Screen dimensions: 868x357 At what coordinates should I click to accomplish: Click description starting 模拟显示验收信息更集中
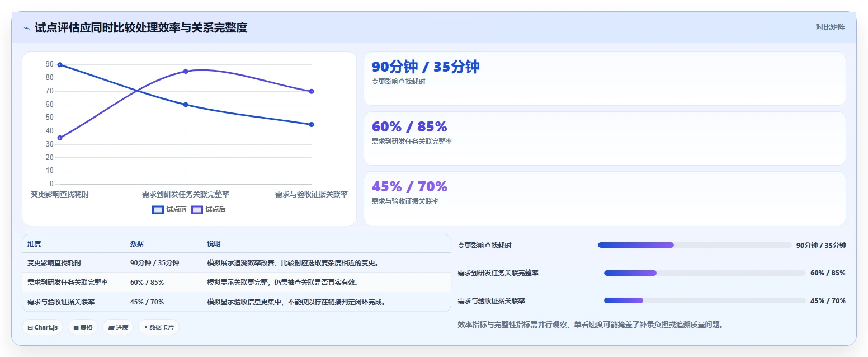(x=296, y=302)
